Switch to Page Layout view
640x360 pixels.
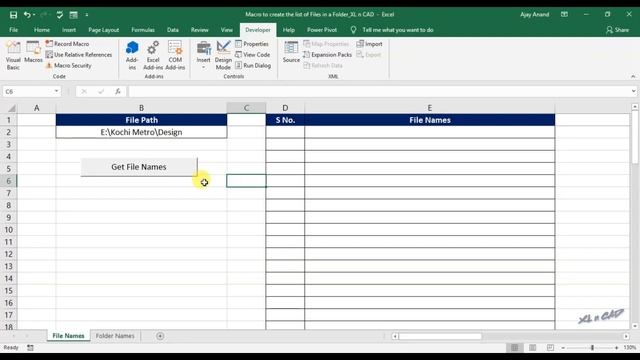pos(532,348)
